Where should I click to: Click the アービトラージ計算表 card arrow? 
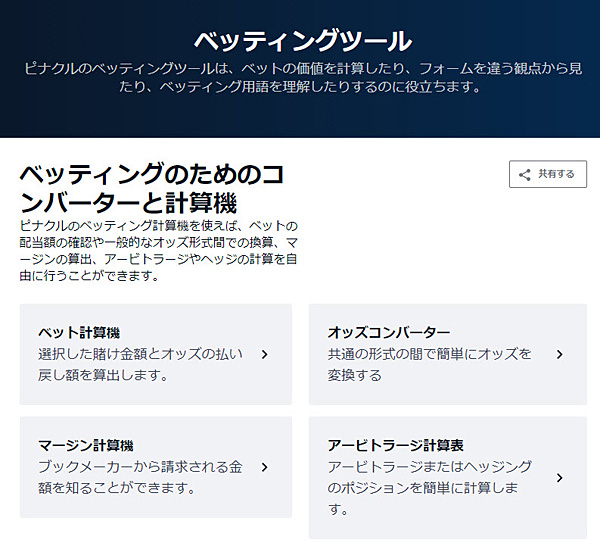click(x=560, y=478)
